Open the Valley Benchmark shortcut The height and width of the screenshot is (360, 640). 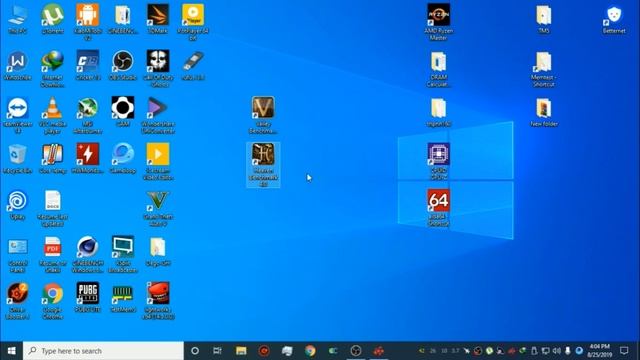263,116
